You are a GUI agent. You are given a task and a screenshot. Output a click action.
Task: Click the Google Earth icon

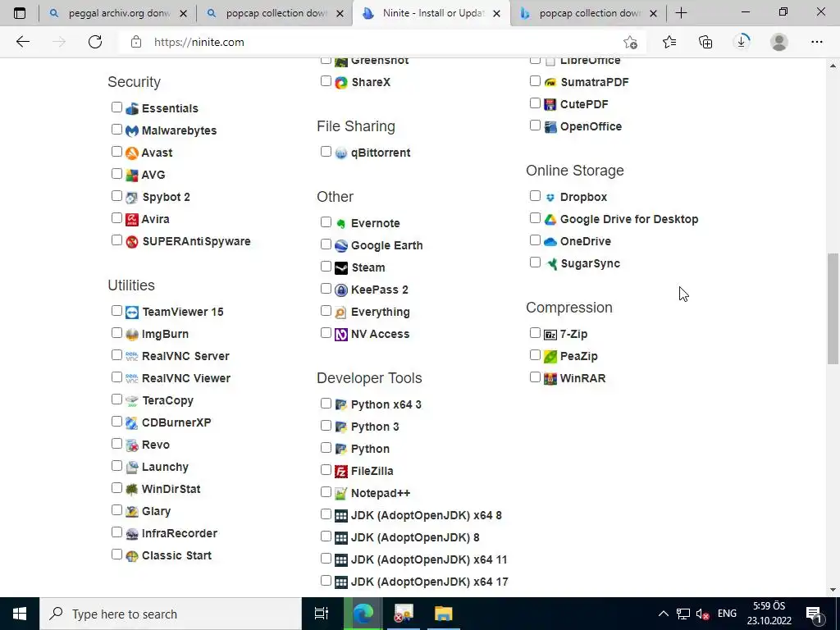click(x=341, y=246)
